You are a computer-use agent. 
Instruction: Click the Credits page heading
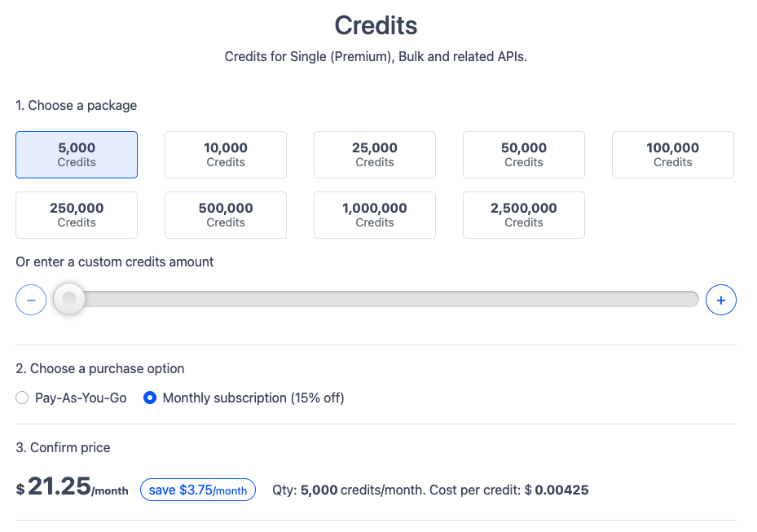376,25
